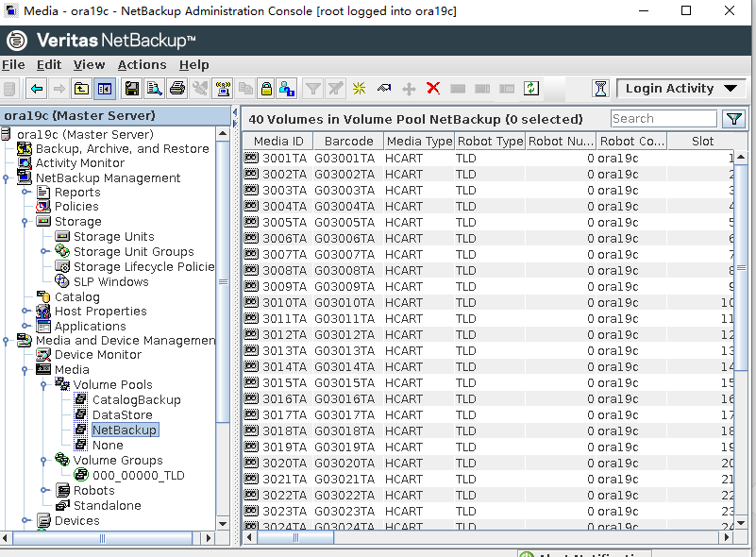Click the tree pane scroll-right arrow

coord(208,537)
